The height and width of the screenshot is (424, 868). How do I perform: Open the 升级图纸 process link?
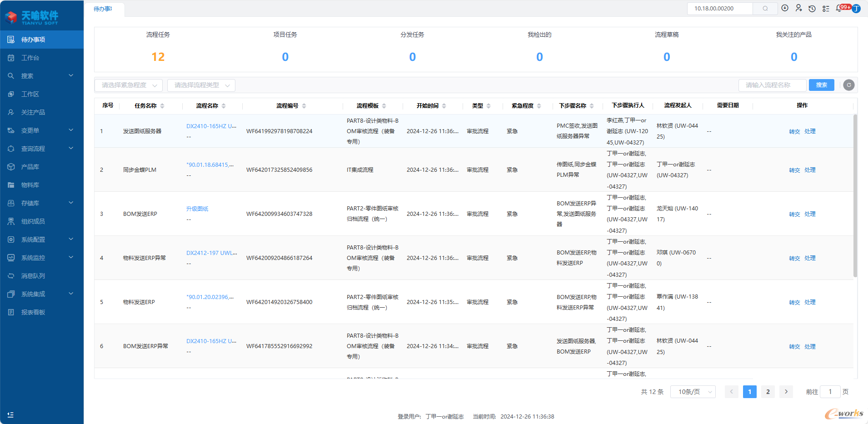pos(197,209)
